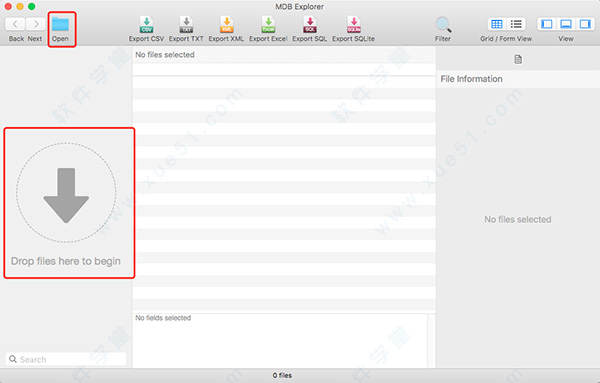600x383 pixels.
Task: Select the Export SQLite icon
Action: coord(354,24)
